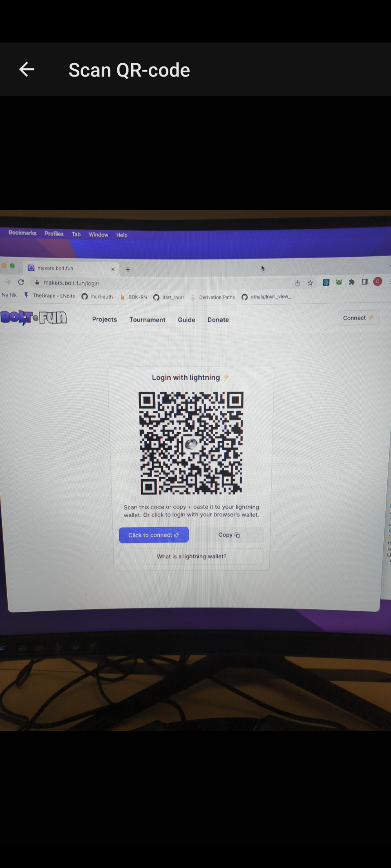
Task: Close the makers.bolt.fun tab
Action: tap(113, 269)
